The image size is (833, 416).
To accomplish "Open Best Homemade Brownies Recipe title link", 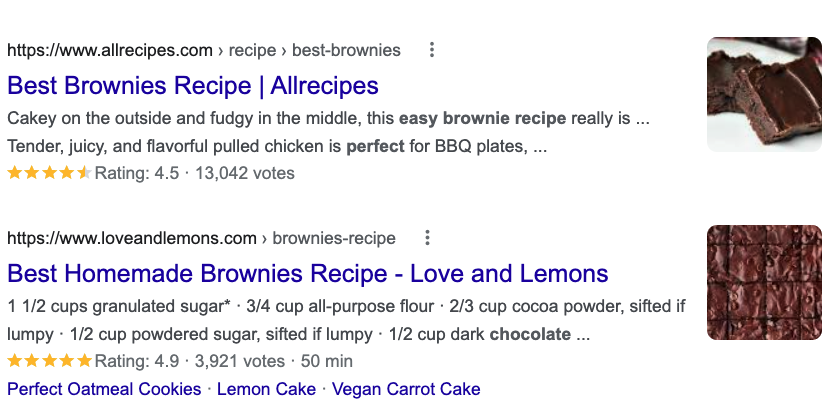I will point(308,274).
